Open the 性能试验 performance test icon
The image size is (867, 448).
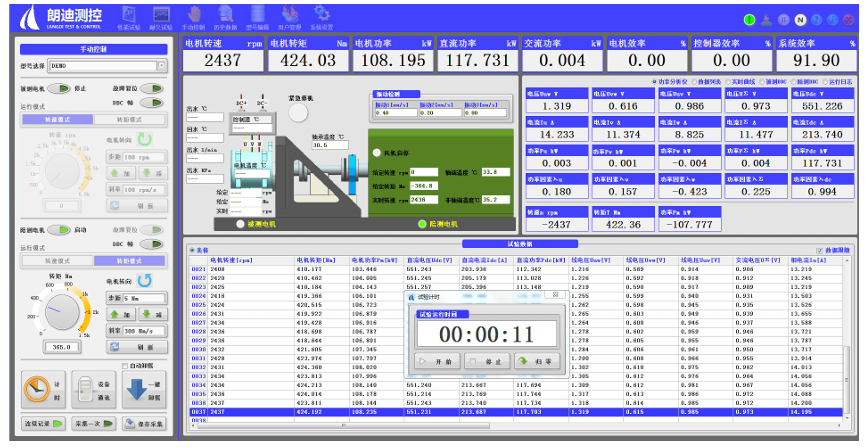click(129, 15)
